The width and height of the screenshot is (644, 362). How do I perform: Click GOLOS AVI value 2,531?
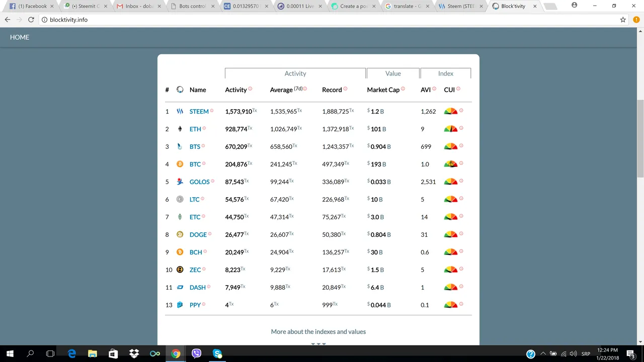[428, 182]
